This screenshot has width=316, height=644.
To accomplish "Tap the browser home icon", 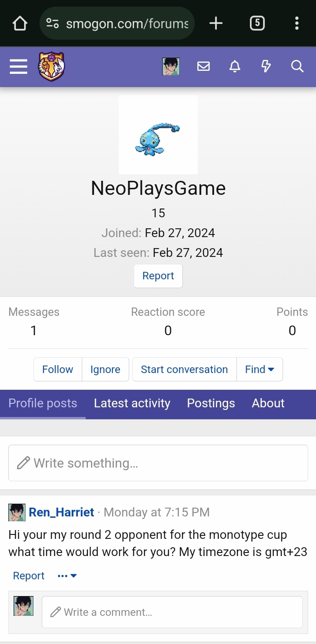I will pyautogui.click(x=20, y=23).
